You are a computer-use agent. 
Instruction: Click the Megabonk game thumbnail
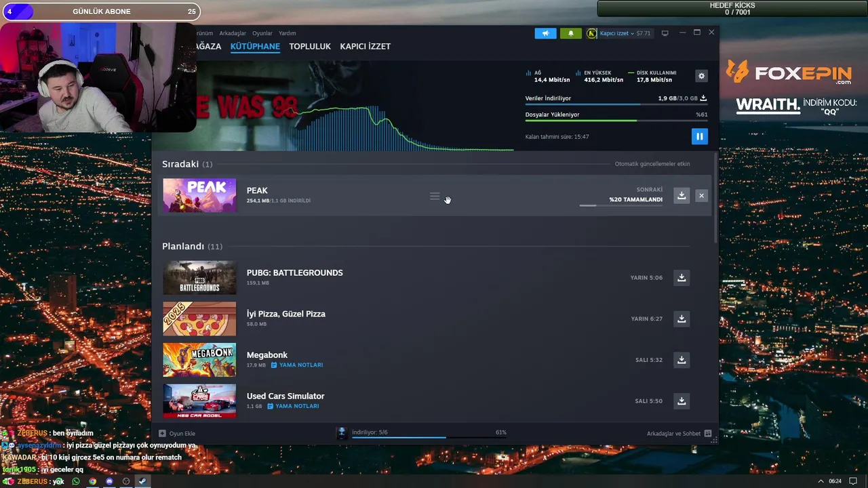tap(199, 360)
